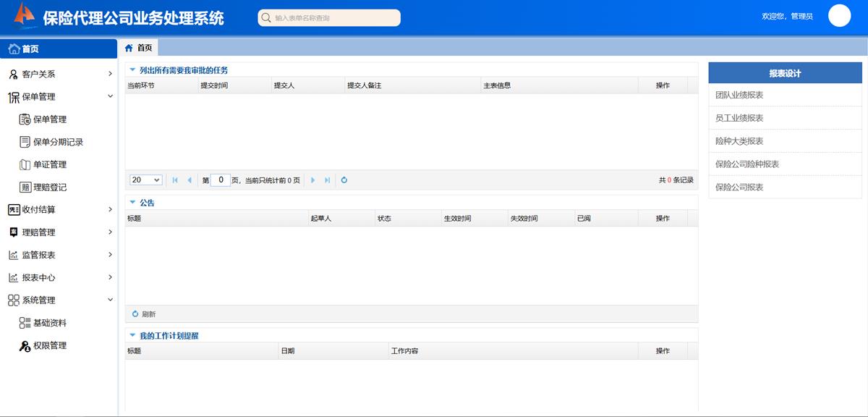Collapse the 公告 panel triangle
The image size is (868, 417).
pos(132,203)
